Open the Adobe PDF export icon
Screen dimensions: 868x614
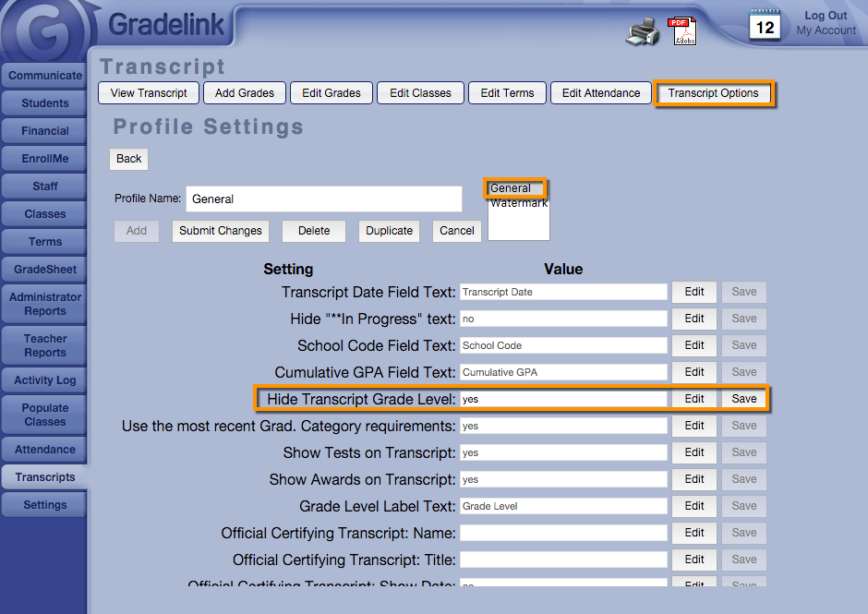click(682, 31)
